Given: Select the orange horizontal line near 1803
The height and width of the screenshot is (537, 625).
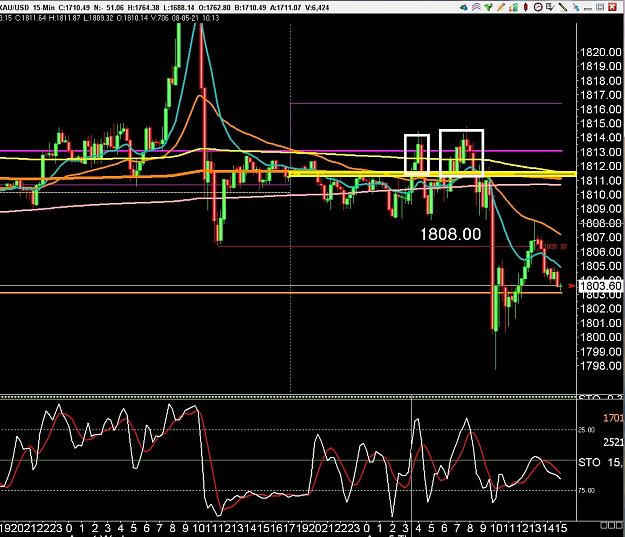Looking at the screenshot, I should (x=279, y=293).
